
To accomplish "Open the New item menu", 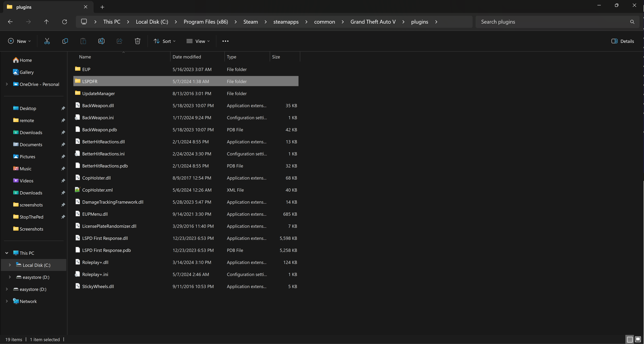I will pyautogui.click(x=19, y=41).
